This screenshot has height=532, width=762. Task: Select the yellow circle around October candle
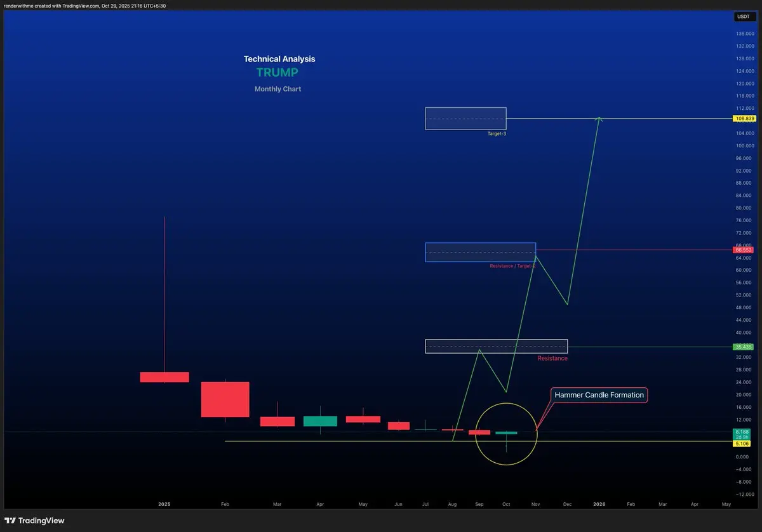(506, 434)
